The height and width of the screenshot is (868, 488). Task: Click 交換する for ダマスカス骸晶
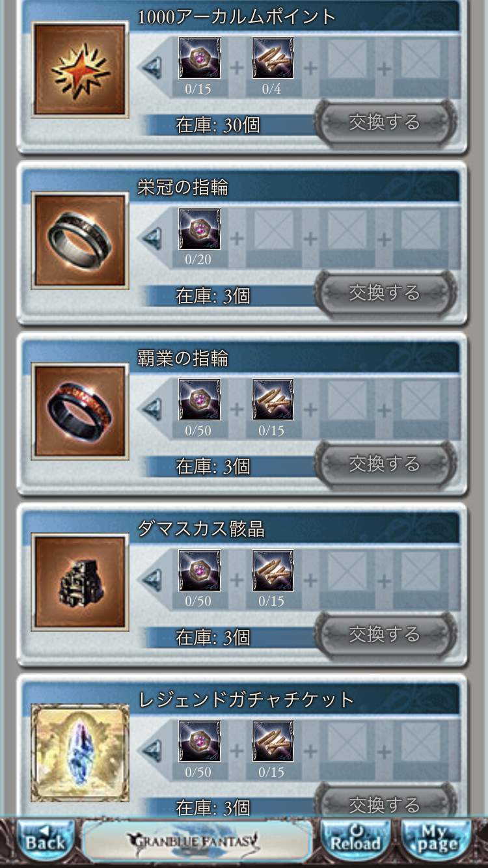pos(385,635)
